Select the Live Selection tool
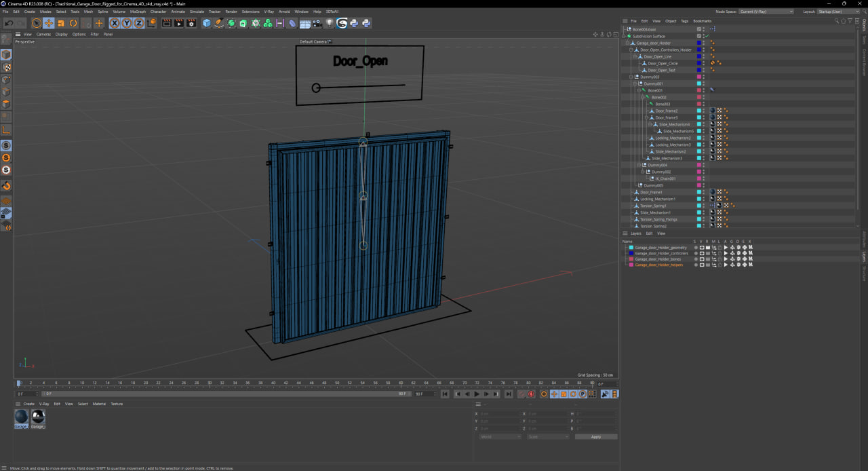Image resolution: width=868 pixels, height=471 pixels. pyautogui.click(x=37, y=23)
